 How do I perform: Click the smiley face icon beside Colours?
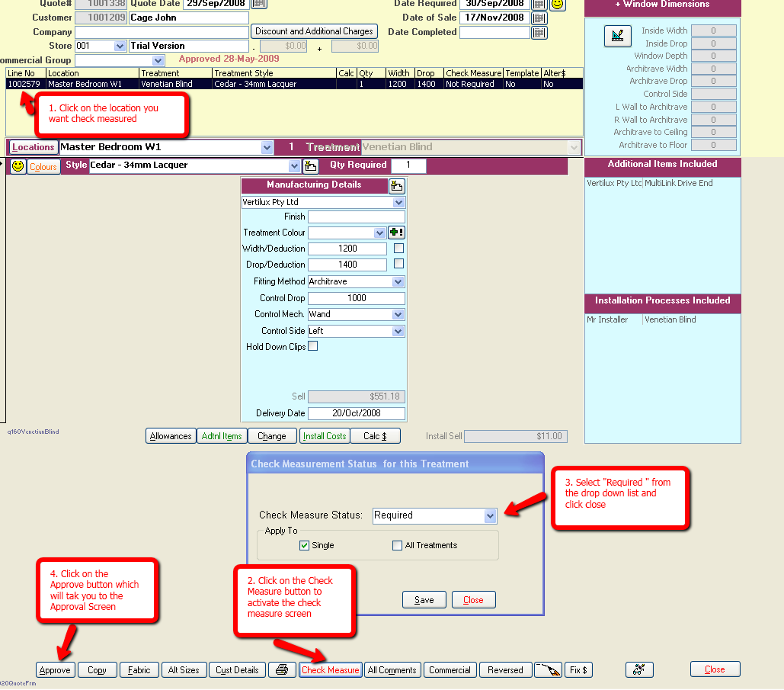[x=17, y=166]
